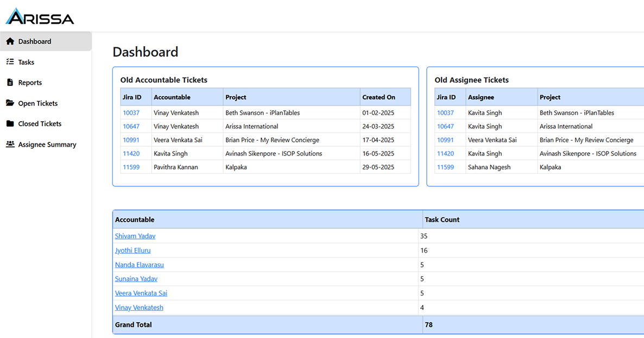
Task: Click the Tasks checklist icon
Action: pos(10,62)
